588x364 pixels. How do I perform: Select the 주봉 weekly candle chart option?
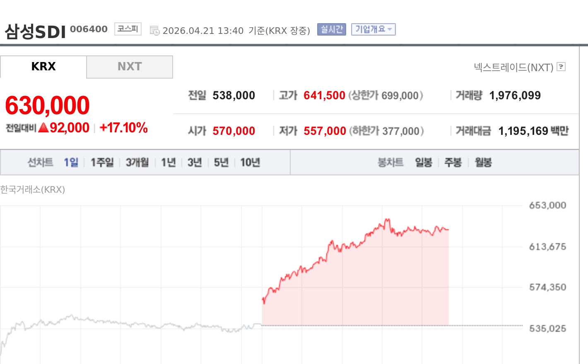coord(453,163)
